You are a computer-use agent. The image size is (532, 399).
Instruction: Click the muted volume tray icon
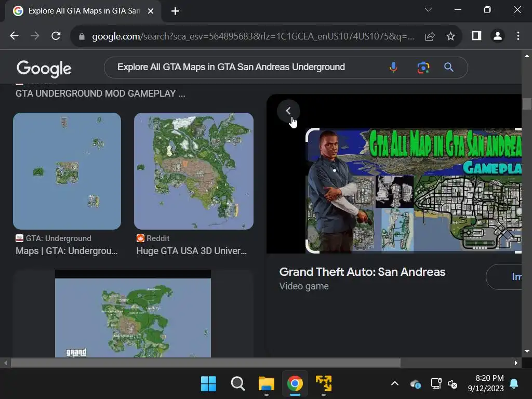pos(453,384)
